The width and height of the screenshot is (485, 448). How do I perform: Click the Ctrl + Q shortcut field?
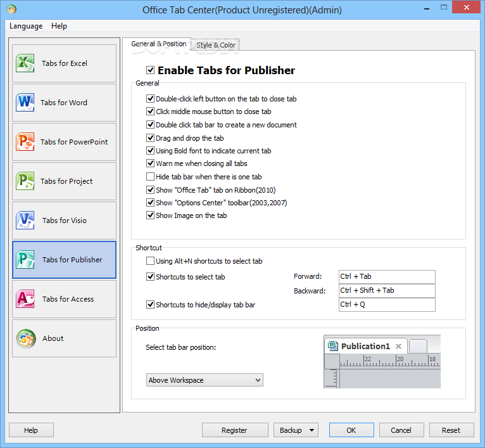point(387,304)
